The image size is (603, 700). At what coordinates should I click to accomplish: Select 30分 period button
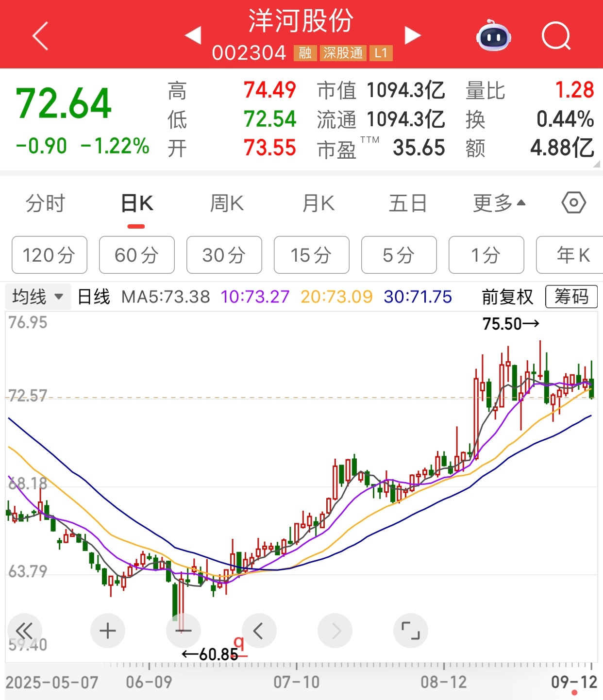[x=224, y=255]
